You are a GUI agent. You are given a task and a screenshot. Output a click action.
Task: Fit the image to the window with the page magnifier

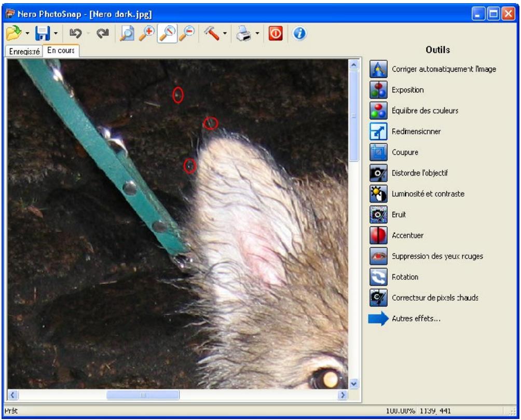[x=127, y=33]
